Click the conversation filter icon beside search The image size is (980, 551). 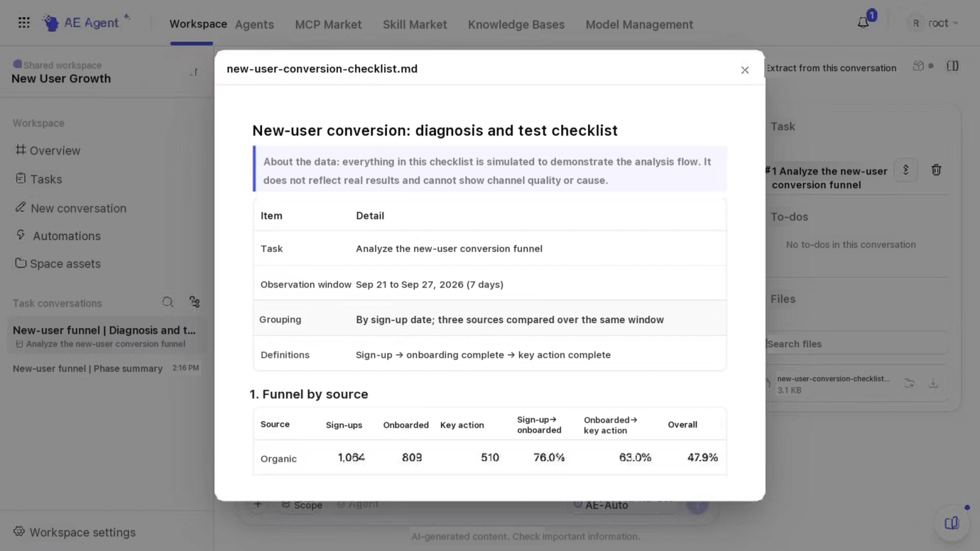(195, 302)
